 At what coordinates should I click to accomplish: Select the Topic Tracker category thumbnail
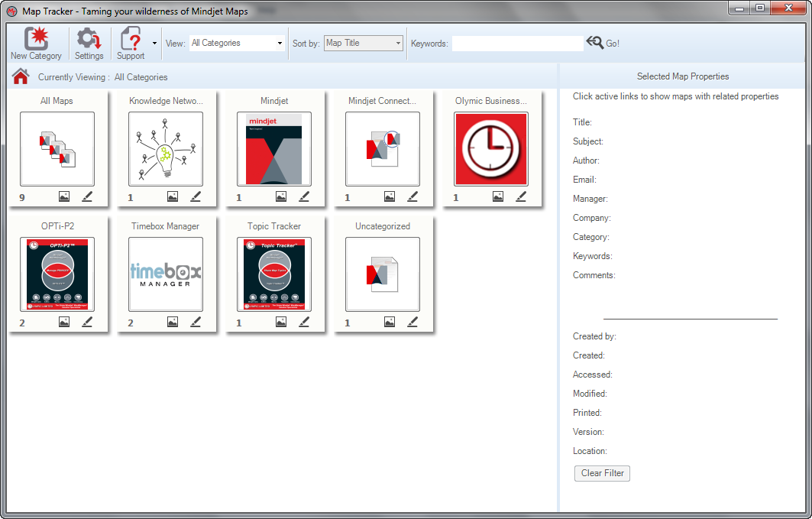click(274, 274)
